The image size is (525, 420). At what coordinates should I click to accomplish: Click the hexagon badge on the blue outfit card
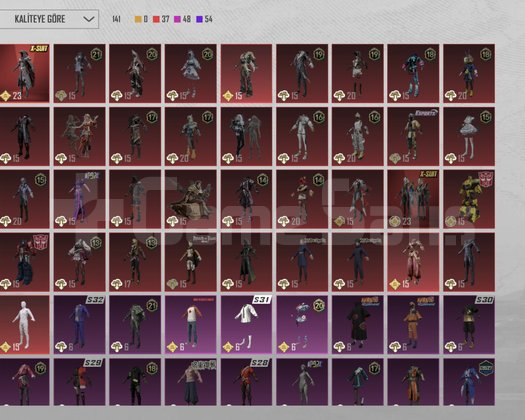(485, 368)
